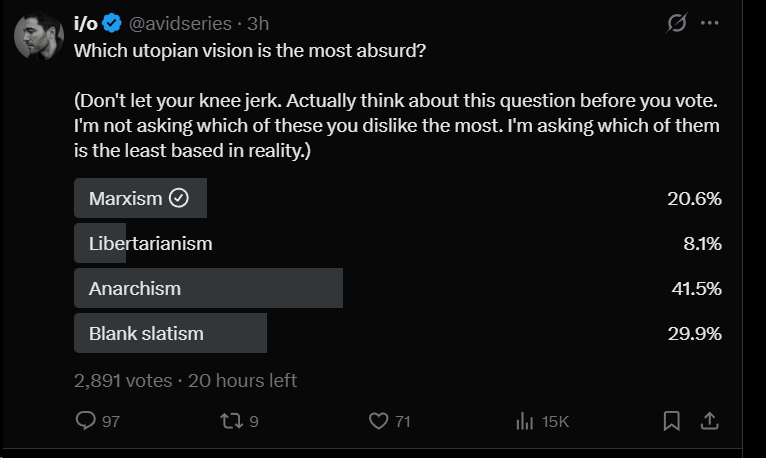Screen dimensions: 766x458
Task: Like the post with heart icon
Action: [x=378, y=422]
